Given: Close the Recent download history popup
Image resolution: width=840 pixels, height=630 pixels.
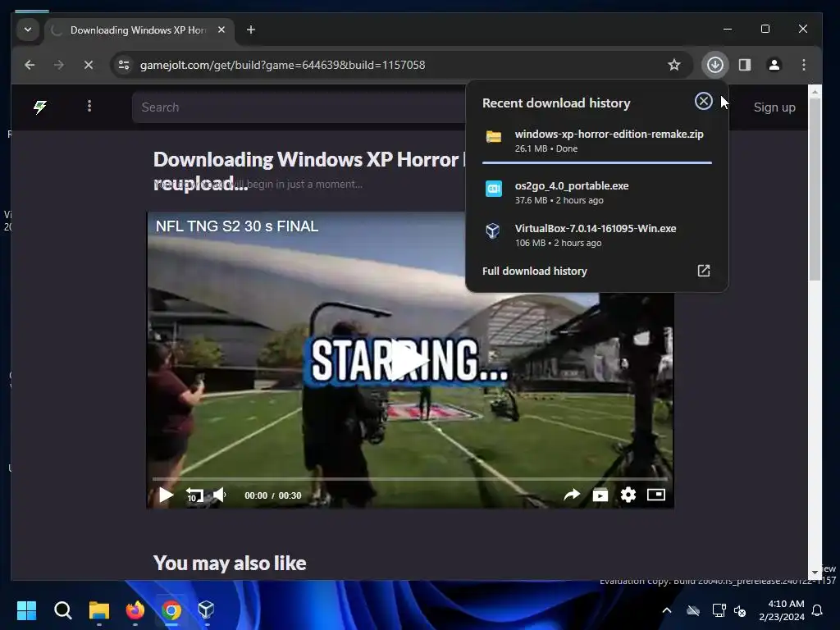Looking at the screenshot, I should coord(703,101).
